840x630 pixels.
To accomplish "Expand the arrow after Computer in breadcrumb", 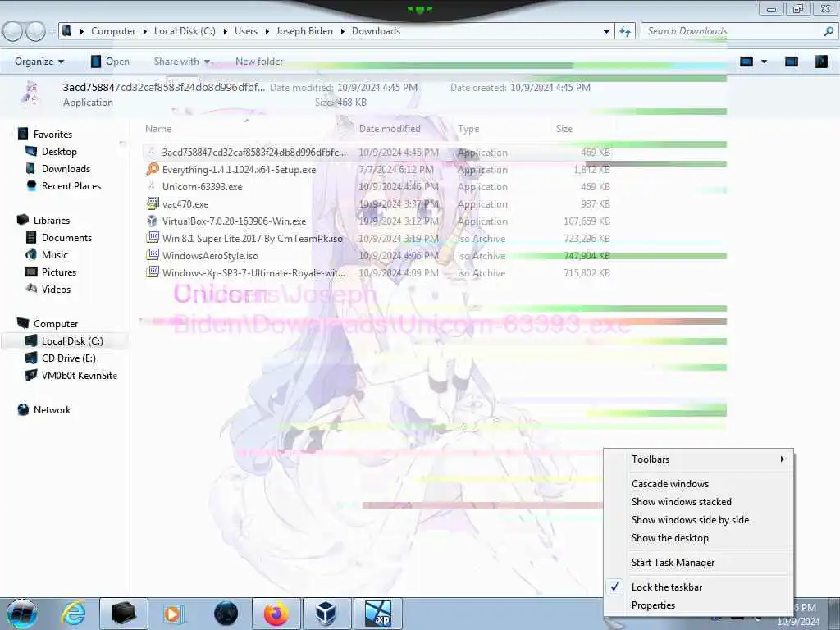I will [144, 32].
